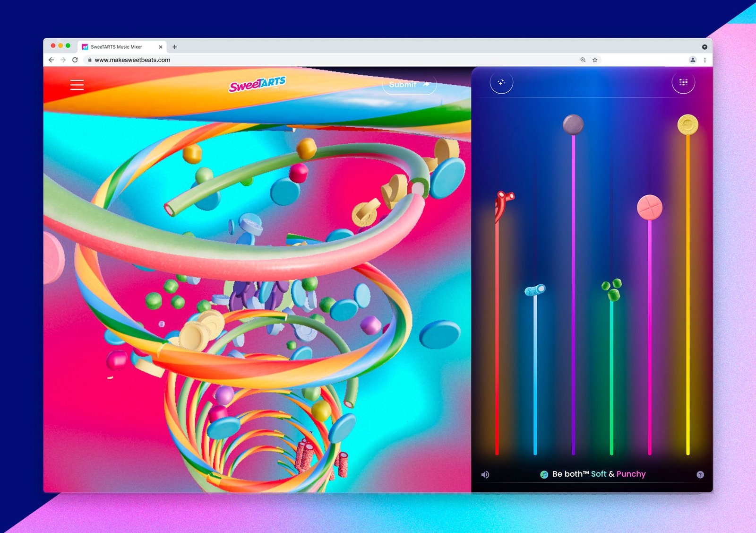Click the SweeTARTS logo
The image size is (756, 533).
pyautogui.click(x=258, y=84)
